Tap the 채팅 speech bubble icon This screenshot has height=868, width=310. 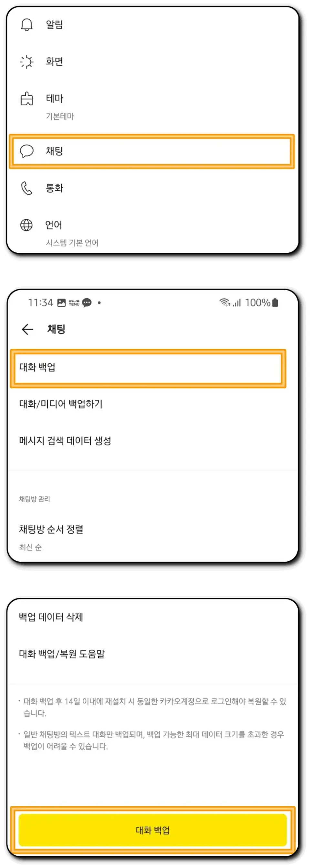pyautogui.click(x=27, y=151)
